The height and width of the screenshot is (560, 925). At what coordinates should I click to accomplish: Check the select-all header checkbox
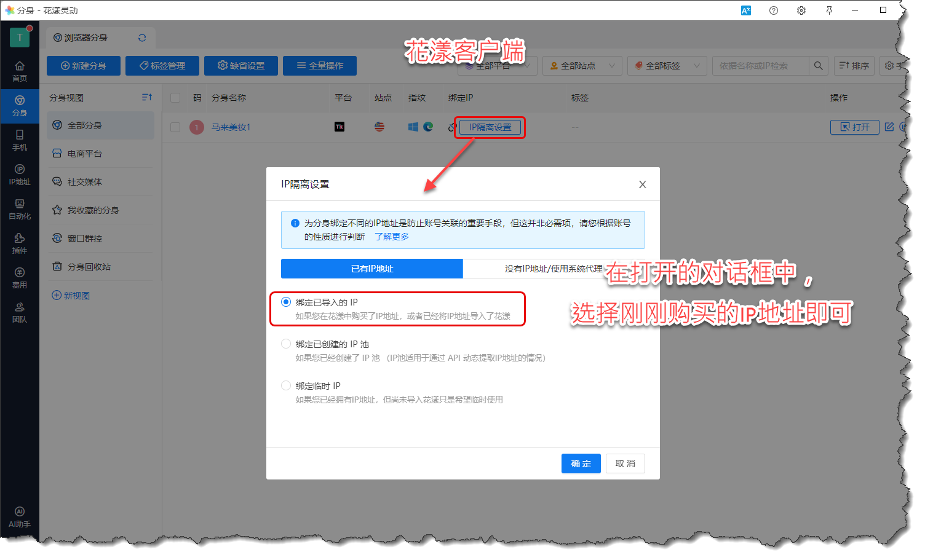click(x=175, y=98)
